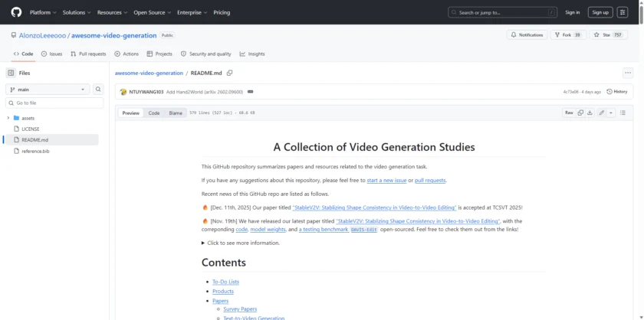Download raw file icon
644x320 pixels.
[x=590, y=113]
